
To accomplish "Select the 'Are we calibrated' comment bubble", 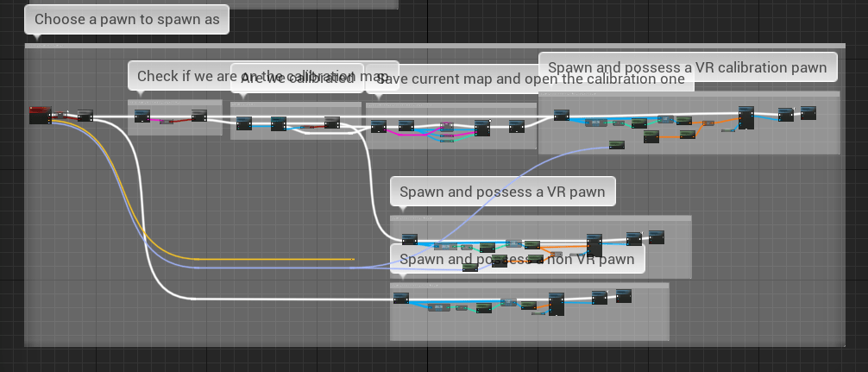I will pos(297,78).
